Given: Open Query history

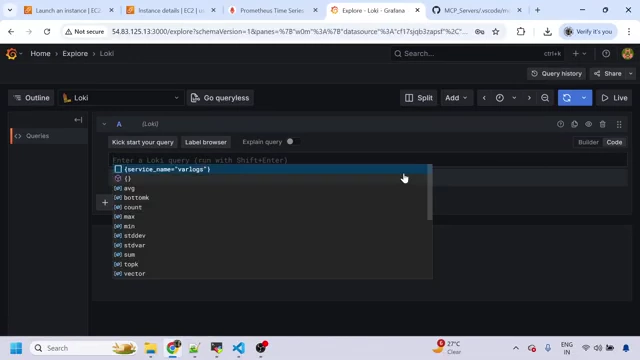Looking at the screenshot, I should [556, 74].
